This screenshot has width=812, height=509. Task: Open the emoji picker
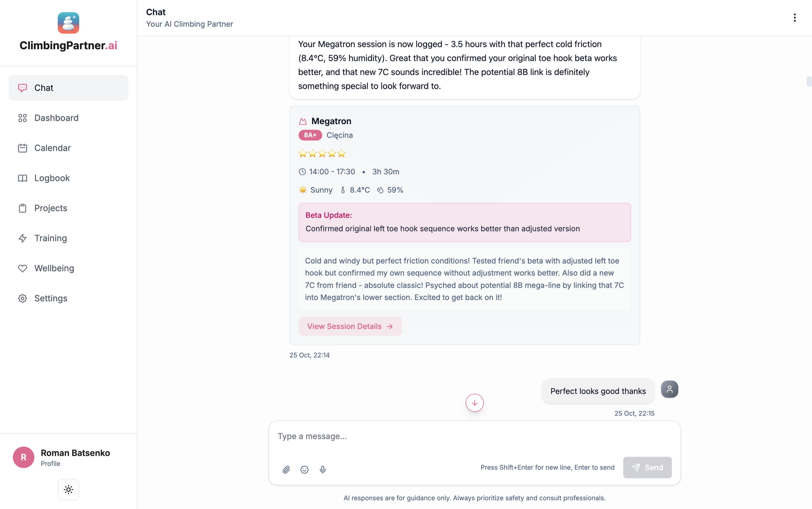[304, 469]
